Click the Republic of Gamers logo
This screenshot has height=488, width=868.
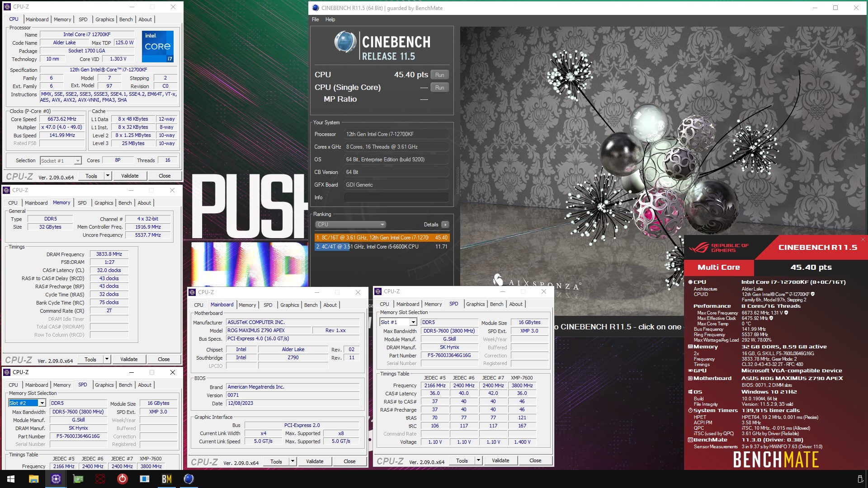(x=719, y=248)
